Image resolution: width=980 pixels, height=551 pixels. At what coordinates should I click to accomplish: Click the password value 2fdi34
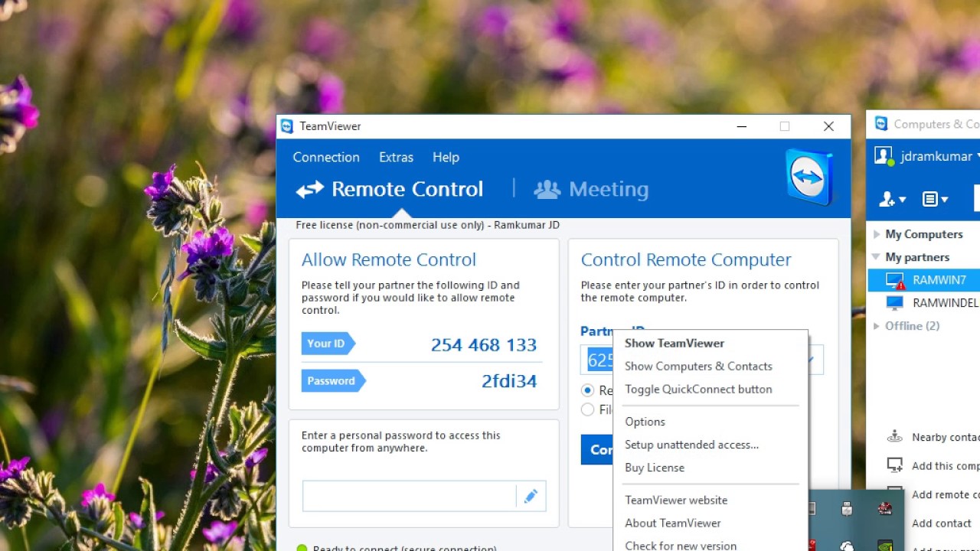click(509, 381)
